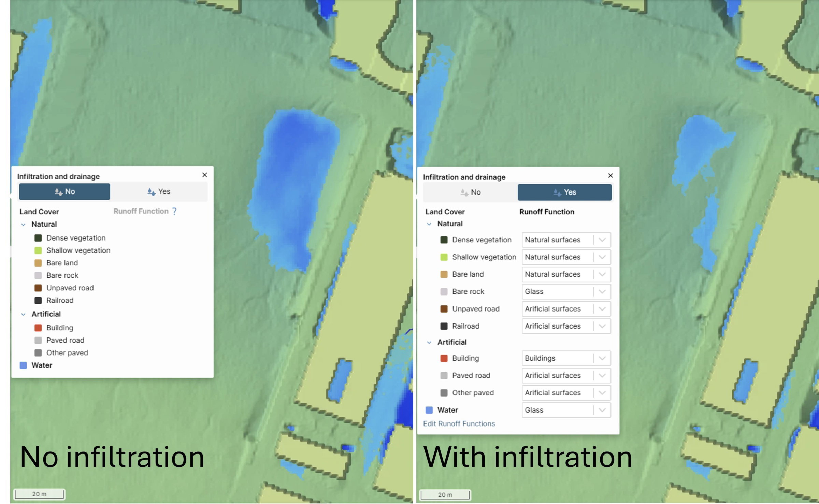This screenshot has height=504, width=819.
Task: Collapse the Natural group in left panel
Action: pyautogui.click(x=23, y=225)
